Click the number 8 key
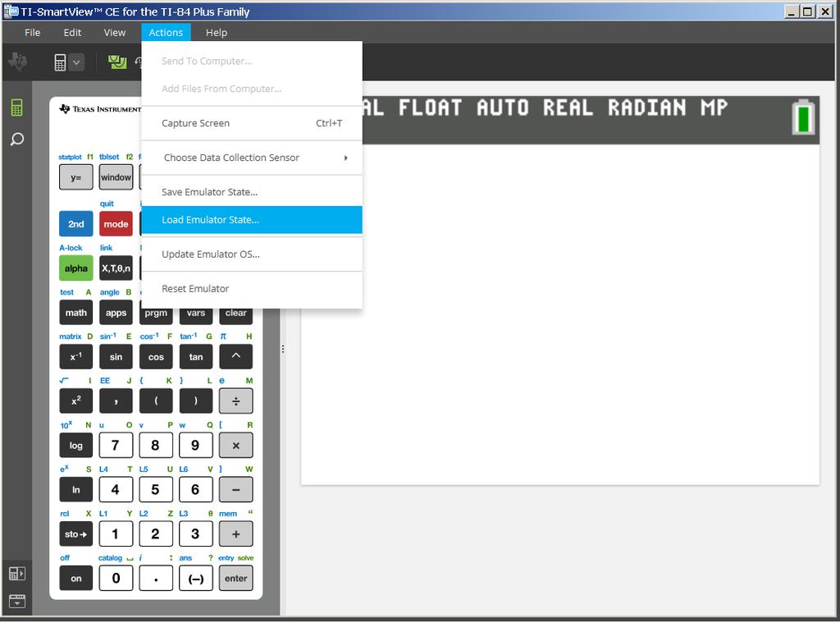Image resolution: width=840 pixels, height=623 pixels. (156, 446)
